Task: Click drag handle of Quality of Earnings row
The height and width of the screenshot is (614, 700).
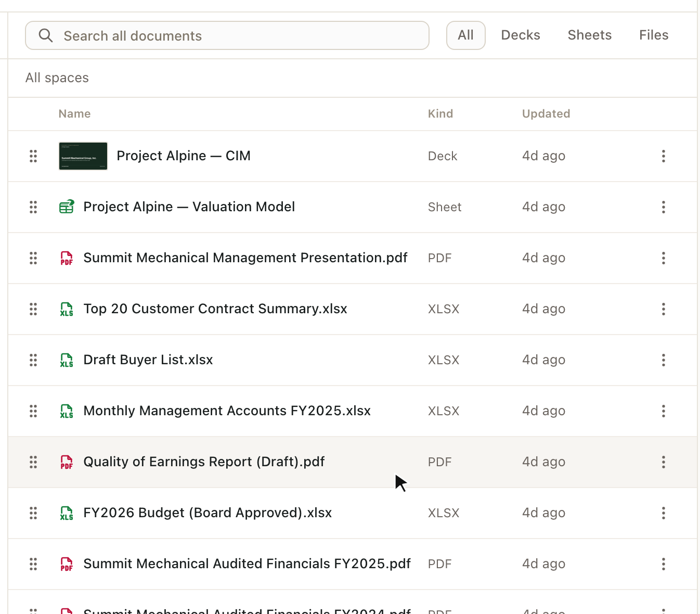Action: (33, 462)
